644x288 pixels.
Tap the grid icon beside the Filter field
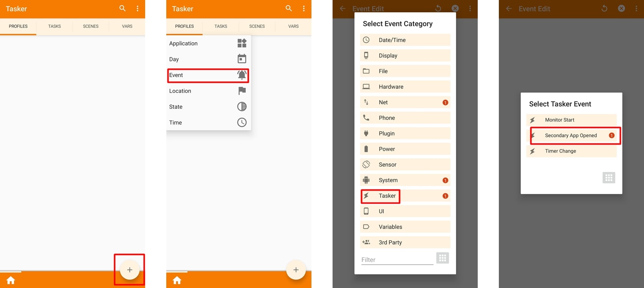pos(442,258)
